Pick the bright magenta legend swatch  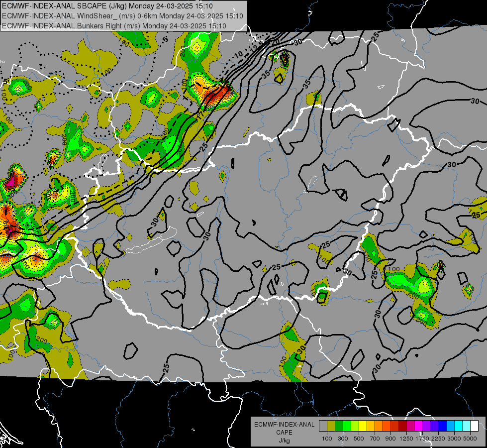tap(419, 426)
